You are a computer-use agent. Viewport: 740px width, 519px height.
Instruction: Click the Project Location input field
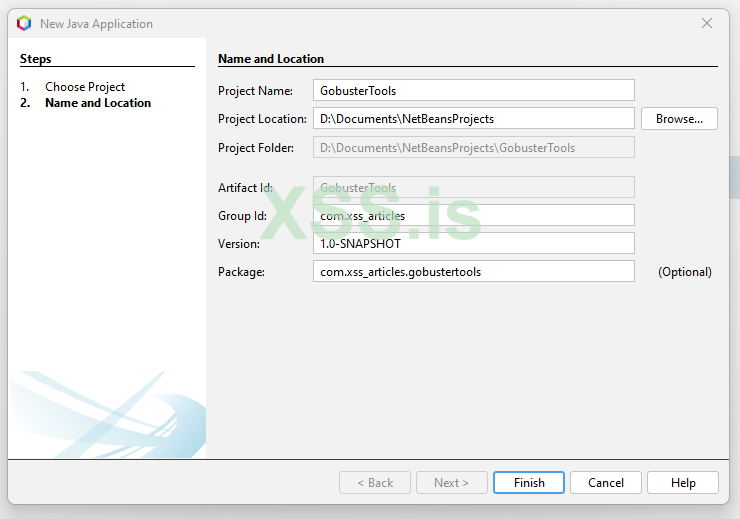pos(473,118)
